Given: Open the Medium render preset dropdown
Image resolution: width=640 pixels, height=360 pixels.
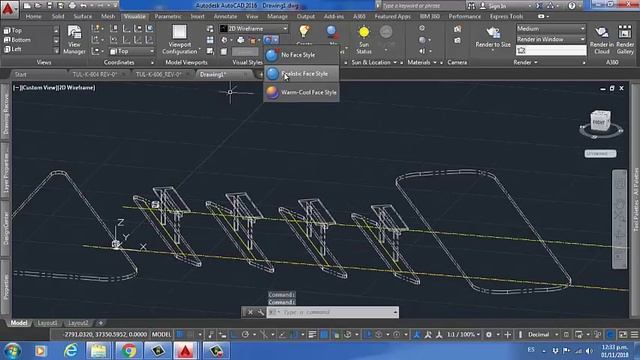Looking at the screenshot, I should pos(550,29).
